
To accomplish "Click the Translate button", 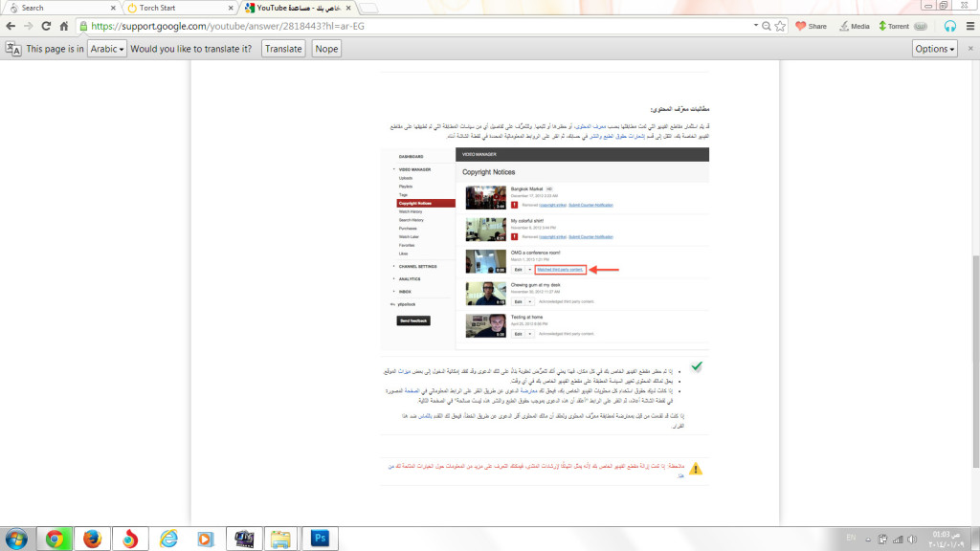I will pyautogui.click(x=283, y=49).
